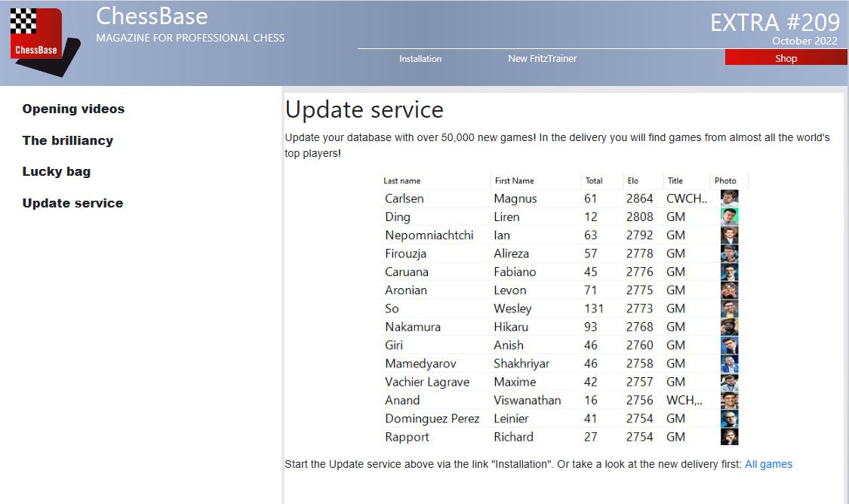Click the October 2022 date text
The image size is (849, 504).
tap(804, 41)
